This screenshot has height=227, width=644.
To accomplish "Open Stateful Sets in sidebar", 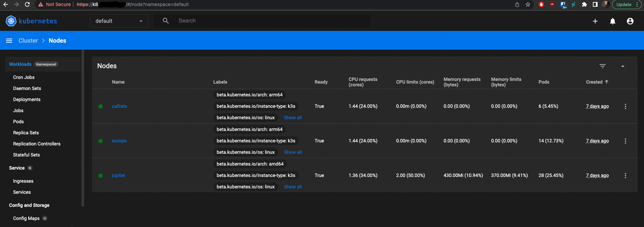I will pos(26,155).
